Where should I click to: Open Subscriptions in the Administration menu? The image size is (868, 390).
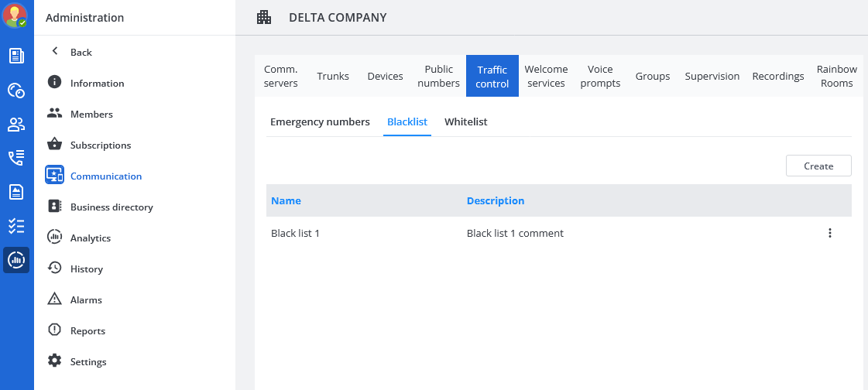click(101, 145)
